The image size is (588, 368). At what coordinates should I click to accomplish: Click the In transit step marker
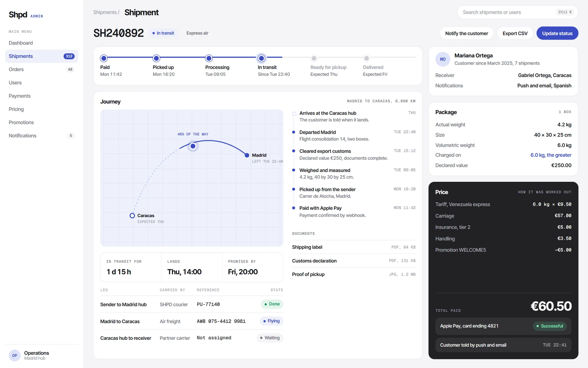[262, 58]
